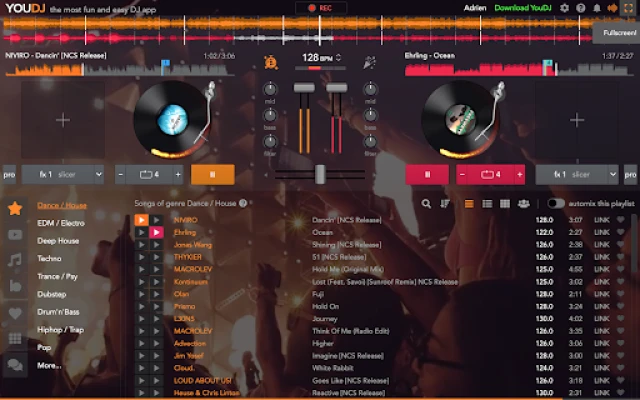Image resolution: width=640 pixels, height=400 pixels.
Task: Select the Dubstep genre
Action: [x=51, y=294]
